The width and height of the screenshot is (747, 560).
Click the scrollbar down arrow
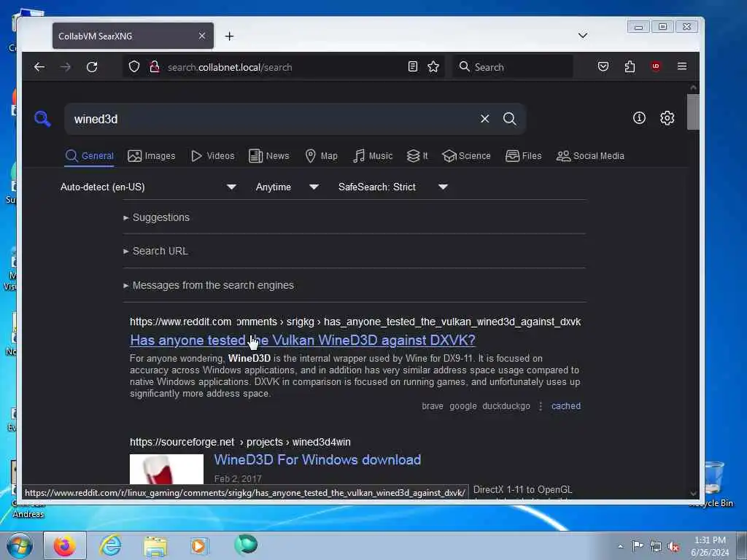pos(693,494)
